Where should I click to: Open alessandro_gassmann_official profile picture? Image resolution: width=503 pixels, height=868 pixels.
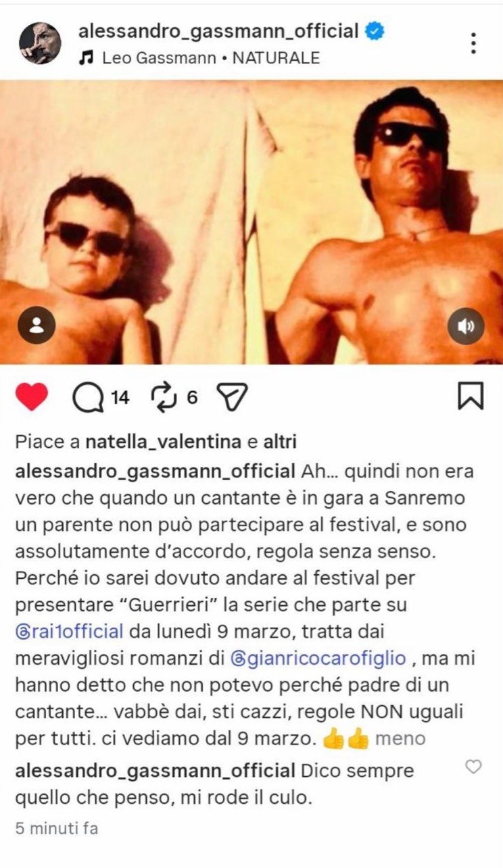coord(39,43)
